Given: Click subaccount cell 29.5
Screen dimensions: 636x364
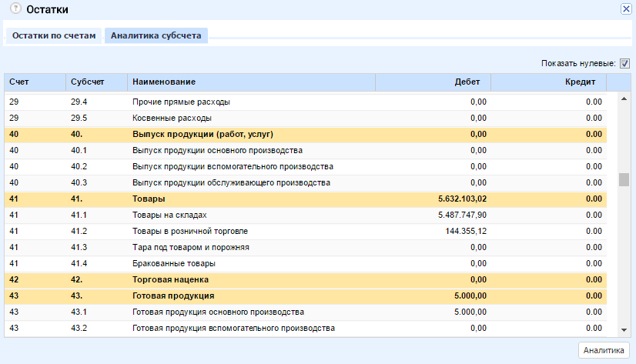Looking at the screenshot, I should click(x=79, y=118).
